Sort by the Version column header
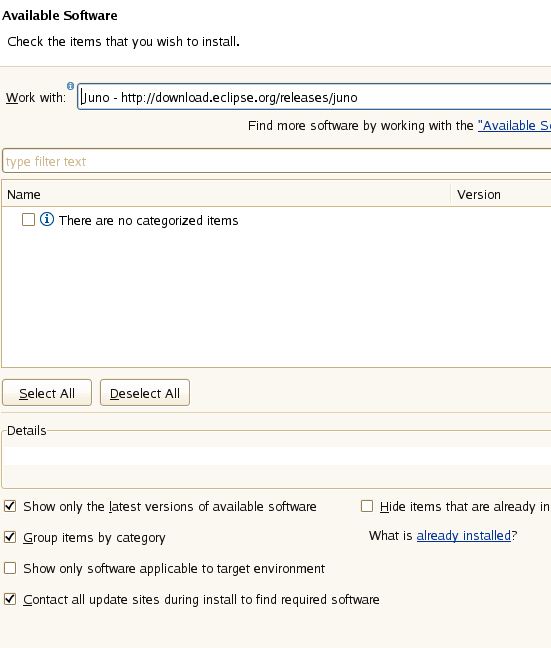 click(x=501, y=194)
